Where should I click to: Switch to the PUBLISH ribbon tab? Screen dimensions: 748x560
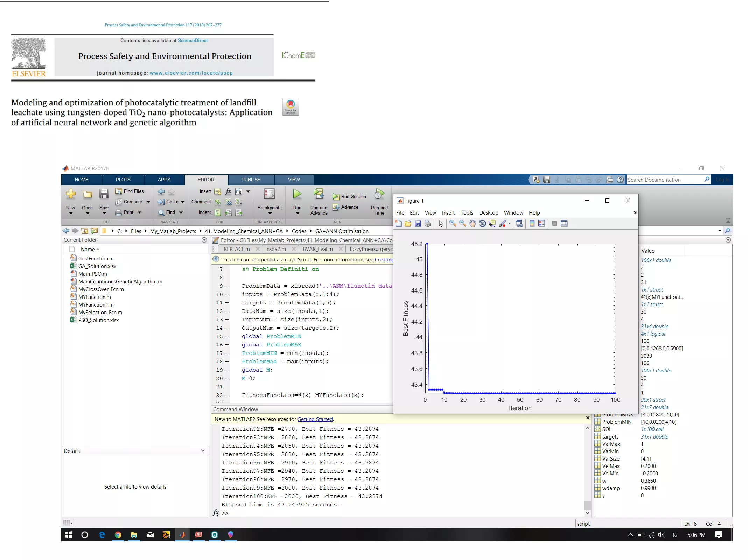(x=251, y=180)
